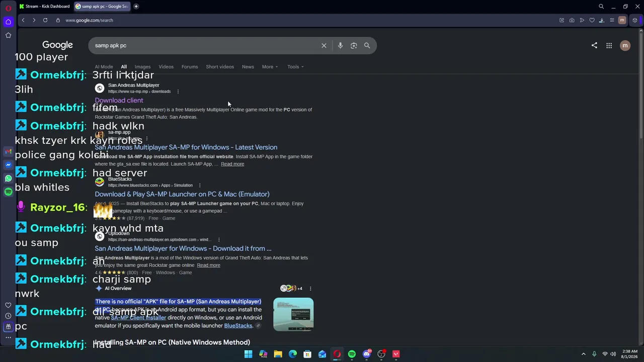Go back to the previous page
644x362 pixels.
tap(23, 20)
